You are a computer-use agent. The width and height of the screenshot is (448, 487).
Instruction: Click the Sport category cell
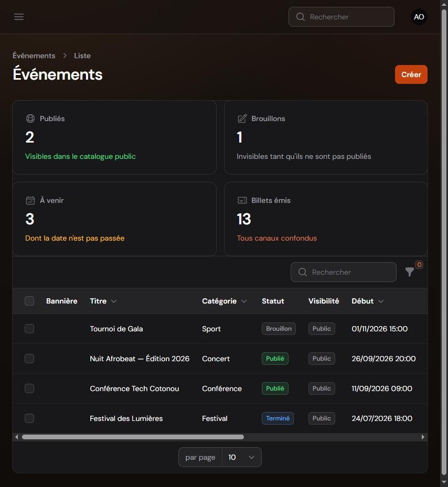click(x=211, y=329)
